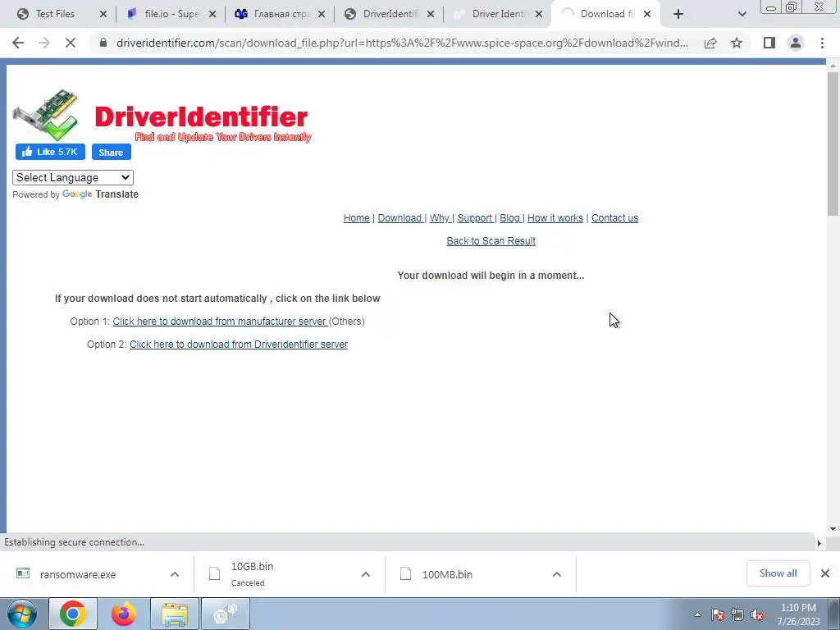
Task: Open Chrome side panel
Action: (x=769, y=43)
